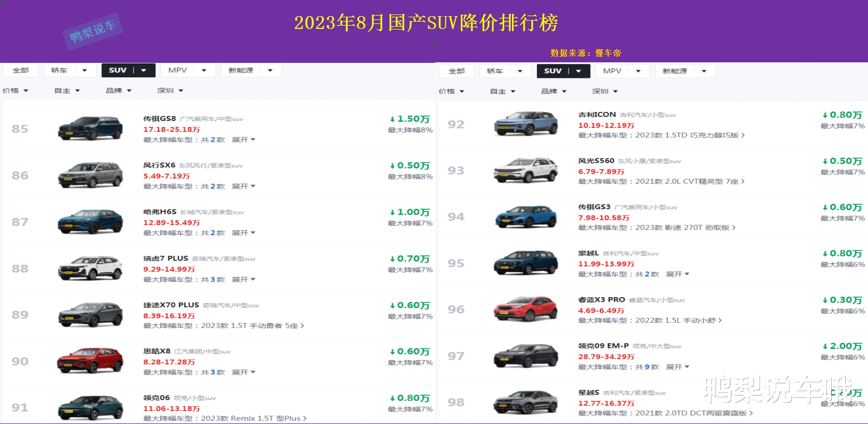868x424 pixels.
Task: Select 新能源 tab above the 吉利ICON list
Action: click(x=685, y=71)
